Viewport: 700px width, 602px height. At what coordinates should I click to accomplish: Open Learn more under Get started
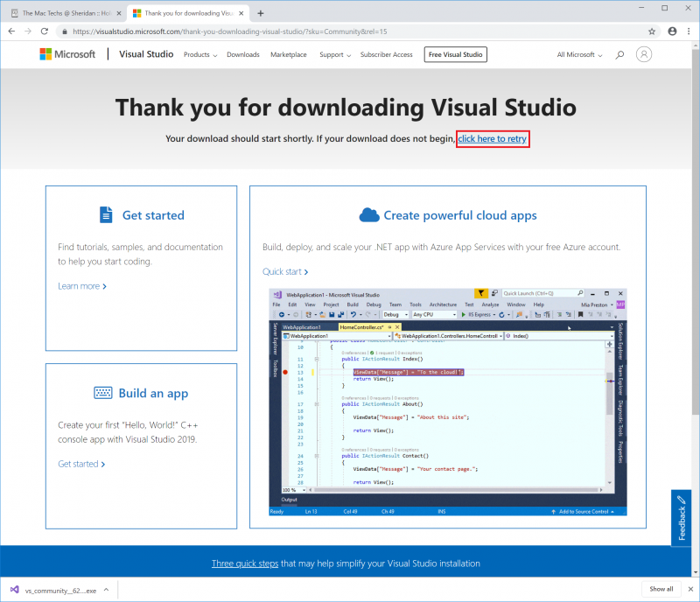(x=82, y=286)
